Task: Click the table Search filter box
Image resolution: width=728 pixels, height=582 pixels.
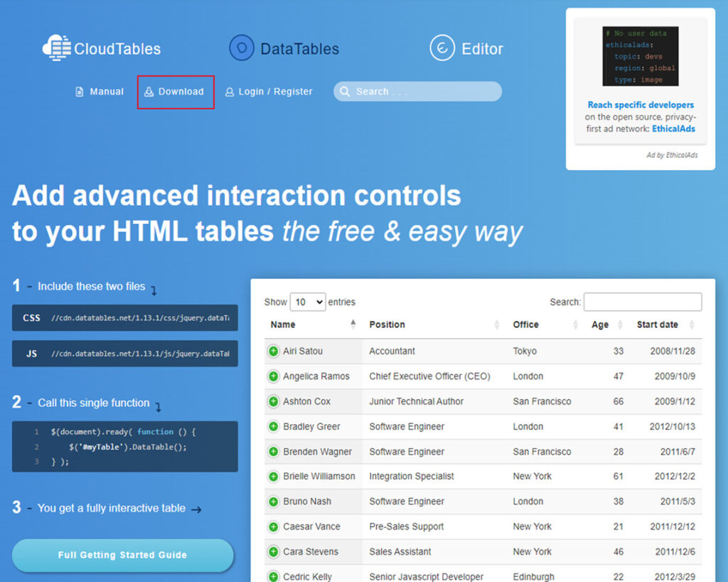Action: pyautogui.click(x=643, y=302)
